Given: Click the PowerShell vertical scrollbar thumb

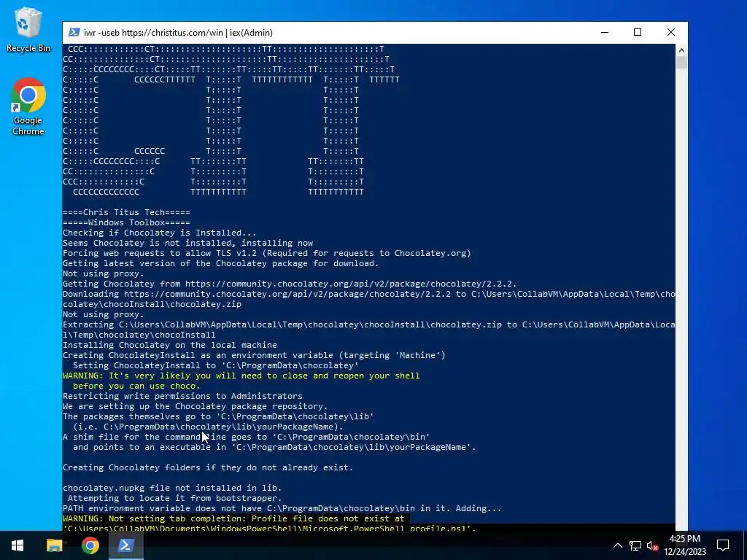Looking at the screenshot, I should point(681,63).
